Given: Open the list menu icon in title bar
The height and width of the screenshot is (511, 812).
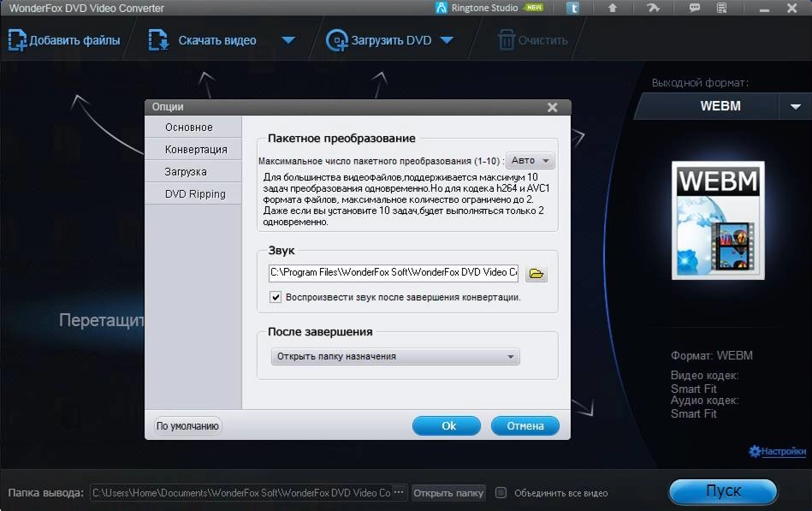Looking at the screenshot, I should click(x=722, y=8).
